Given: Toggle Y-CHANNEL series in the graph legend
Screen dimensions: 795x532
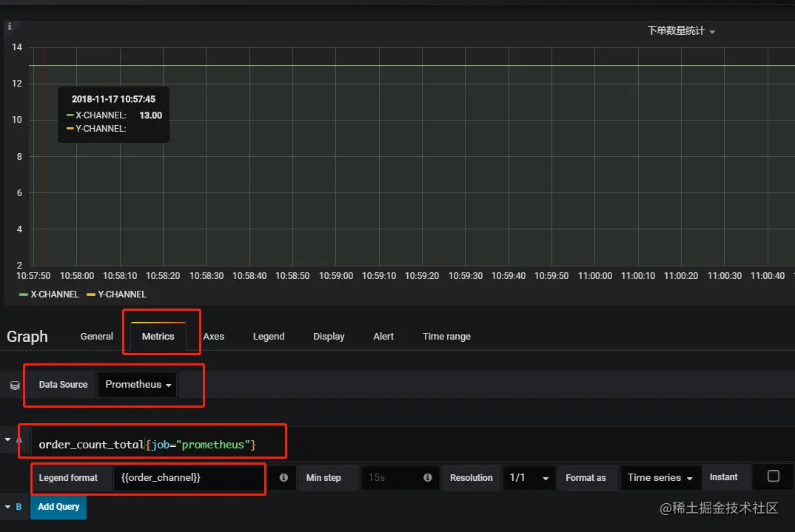Looking at the screenshot, I should point(121,294).
